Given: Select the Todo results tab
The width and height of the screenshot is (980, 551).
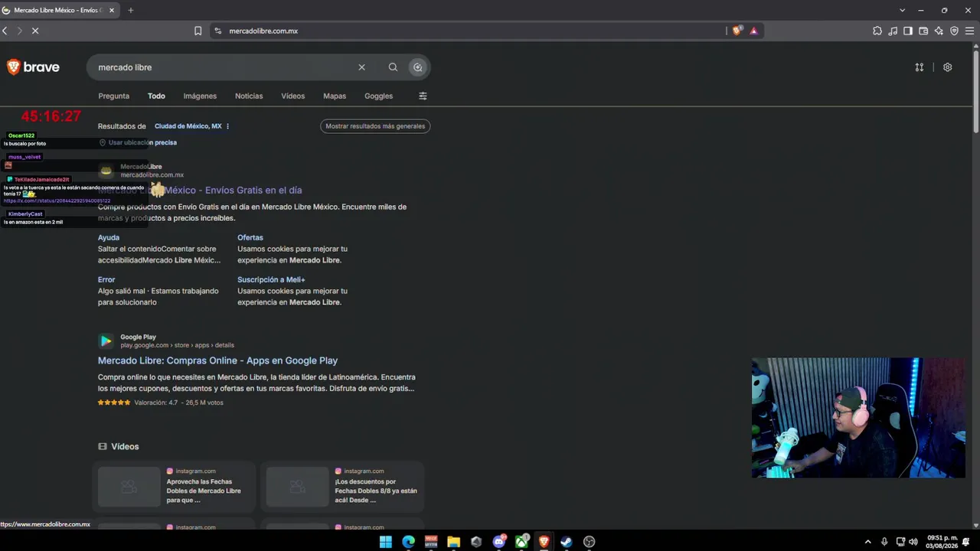Looking at the screenshot, I should (x=156, y=96).
